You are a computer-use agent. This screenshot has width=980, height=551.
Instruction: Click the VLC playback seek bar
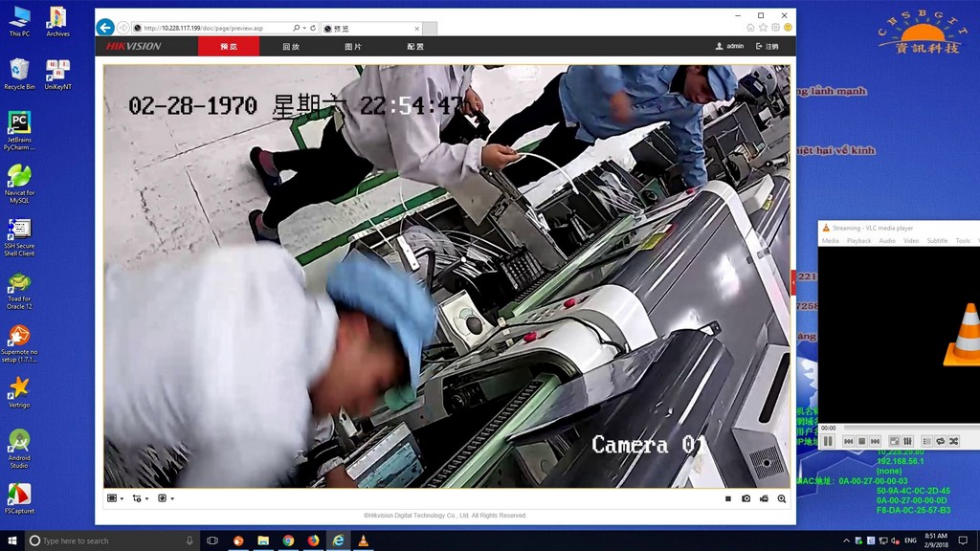click(909, 428)
